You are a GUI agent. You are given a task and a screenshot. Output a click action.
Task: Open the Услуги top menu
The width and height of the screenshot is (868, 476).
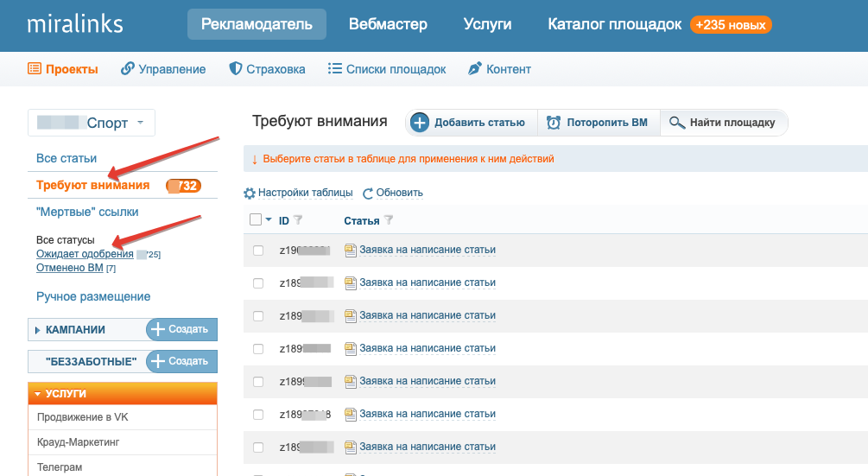[x=487, y=24]
